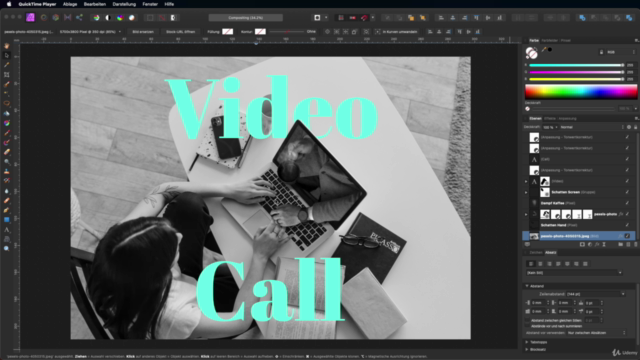Screen dimensions: 640x360
Task: Hide the pexels-photo-4050315.jpeg layer
Action: (627, 236)
